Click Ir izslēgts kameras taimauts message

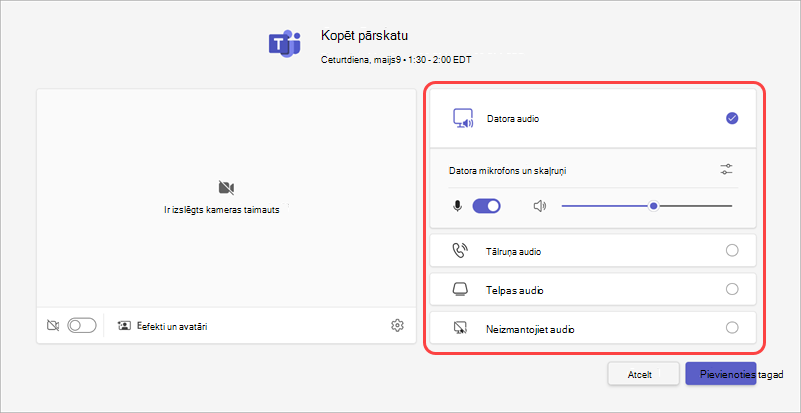coord(222,210)
